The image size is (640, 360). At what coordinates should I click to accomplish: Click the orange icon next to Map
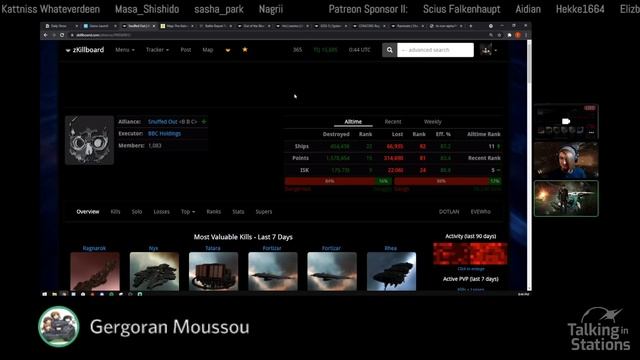(x=228, y=50)
